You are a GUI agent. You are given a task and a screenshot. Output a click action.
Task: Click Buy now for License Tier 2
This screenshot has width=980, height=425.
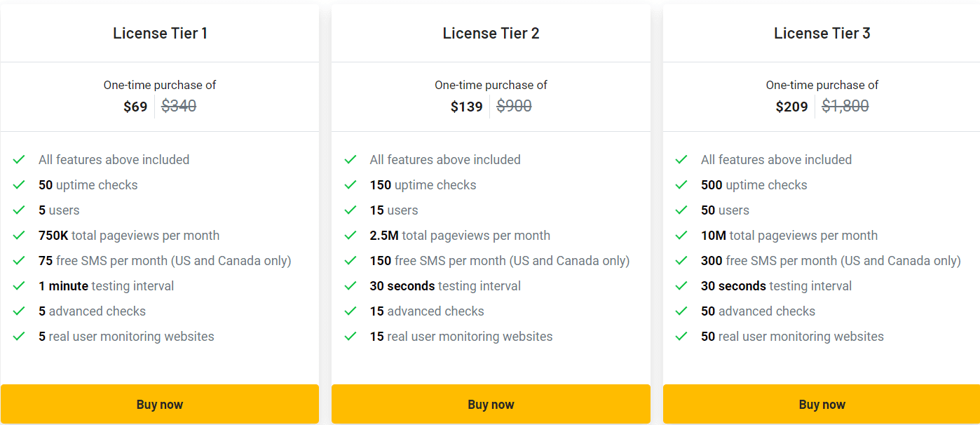[x=491, y=404]
